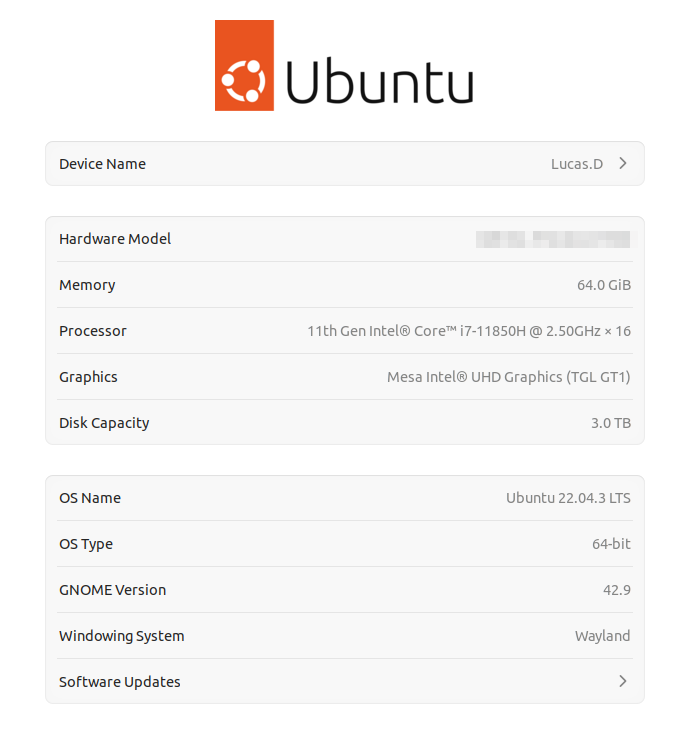
Task: Select the 64-bit value
Action: tap(611, 544)
